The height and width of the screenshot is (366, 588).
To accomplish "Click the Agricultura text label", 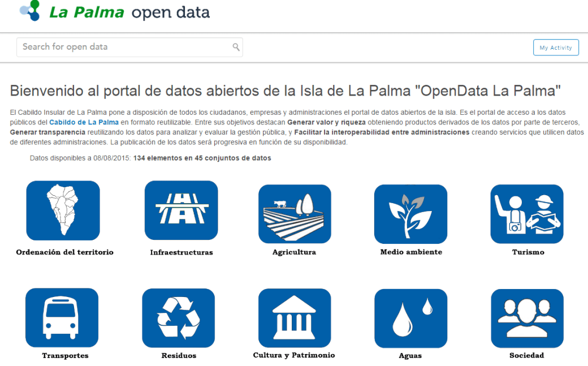I will coord(294,252).
